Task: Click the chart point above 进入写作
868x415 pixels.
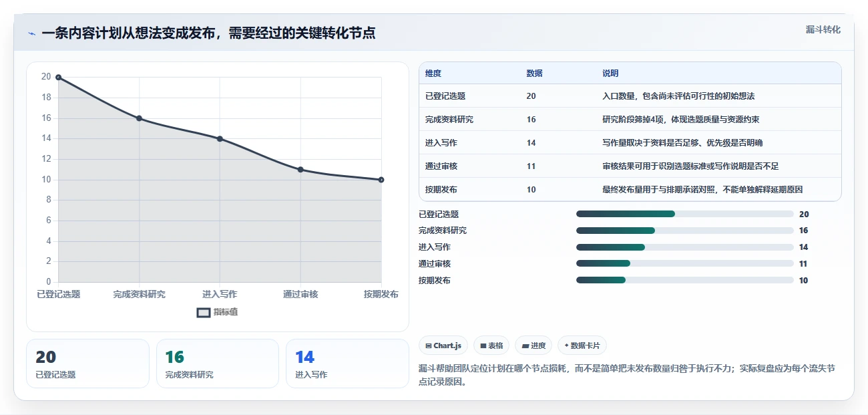Action: pos(220,139)
